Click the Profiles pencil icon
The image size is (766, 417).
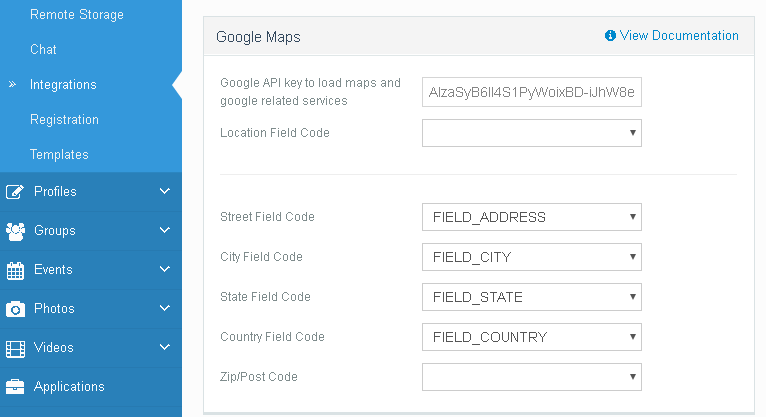(15, 192)
